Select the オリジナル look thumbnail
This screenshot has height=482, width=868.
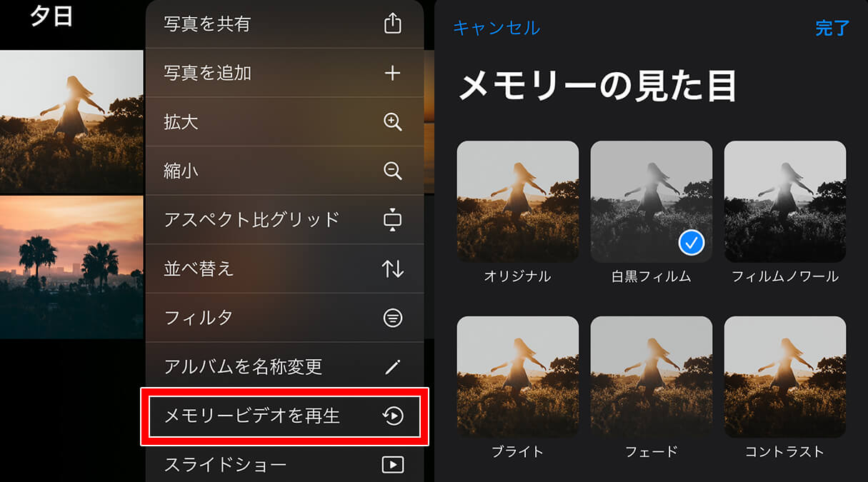(x=518, y=201)
